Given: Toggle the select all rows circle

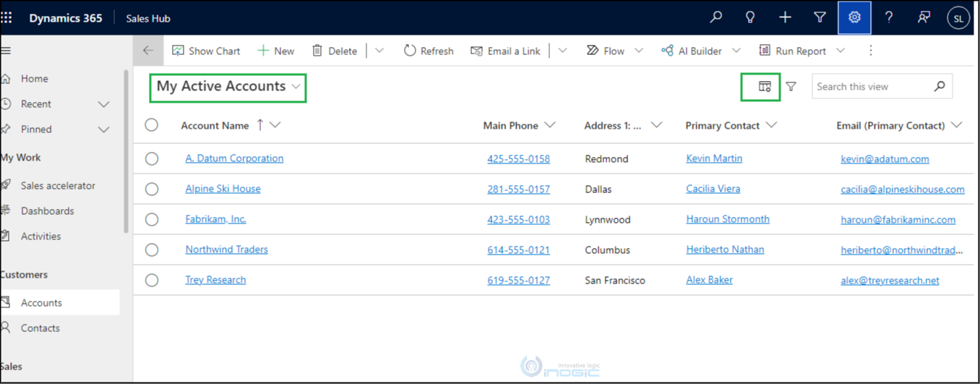Looking at the screenshot, I should click(x=151, y=125).
